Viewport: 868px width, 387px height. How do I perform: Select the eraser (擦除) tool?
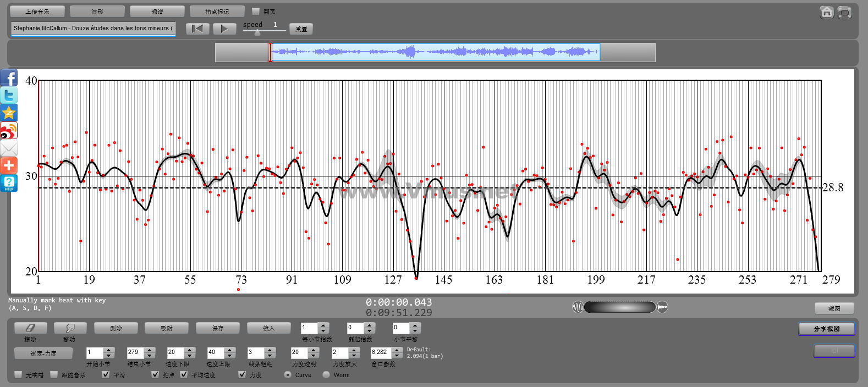tap(30, 328)
